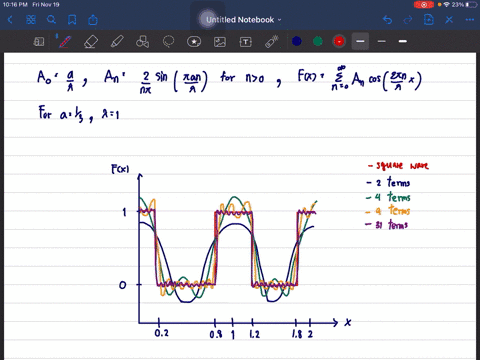The image size is (480, 360).
Task: Bookmark the current page
Action: pyautogui.click(x=72, y=20)
